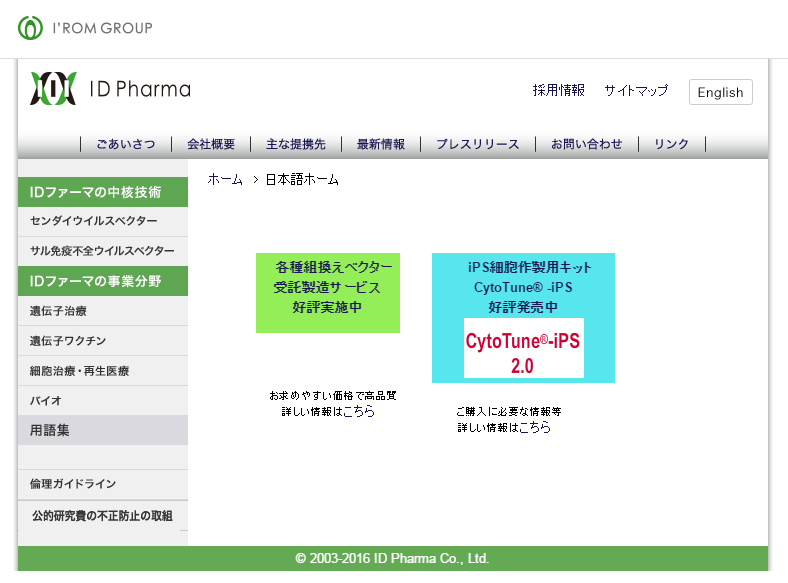Select 遺伝子治療 in sidebar
Viewport: 788px width, 583px height.
[x=103, y=311]
